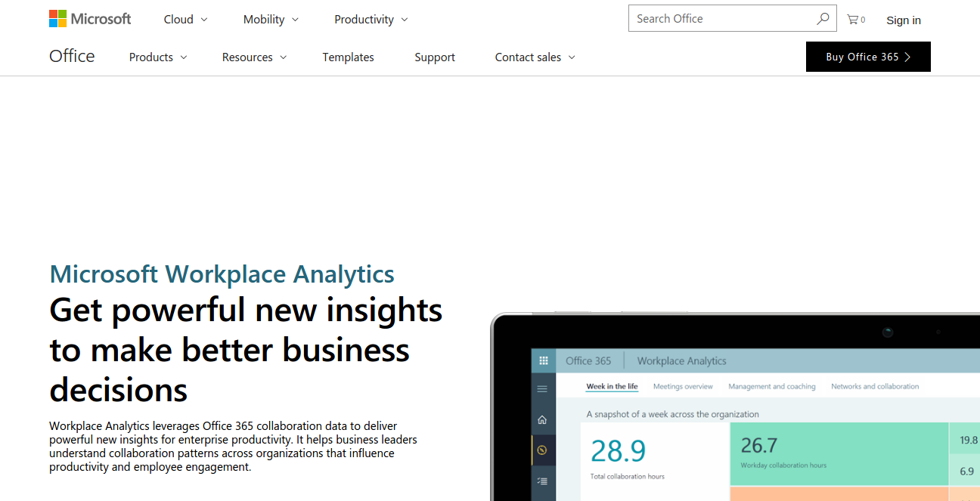Open the Resources dropdown
The image size is (980, 501).
pos(254,57)
